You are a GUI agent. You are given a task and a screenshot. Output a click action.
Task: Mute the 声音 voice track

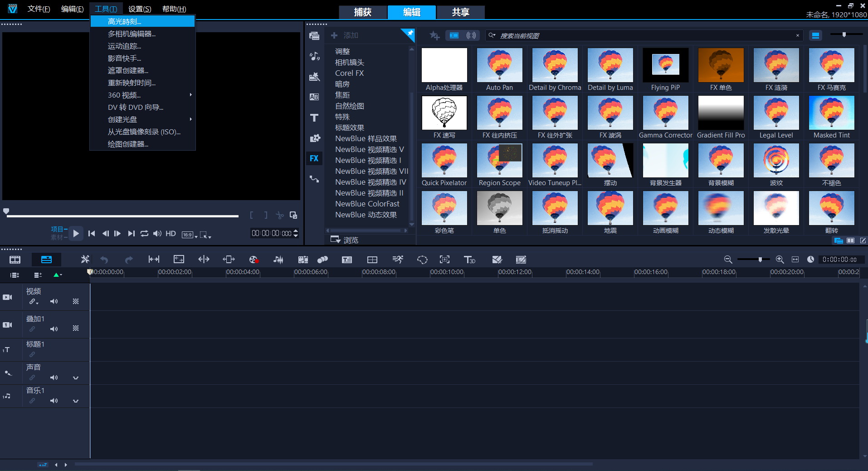tap(54, 378)
